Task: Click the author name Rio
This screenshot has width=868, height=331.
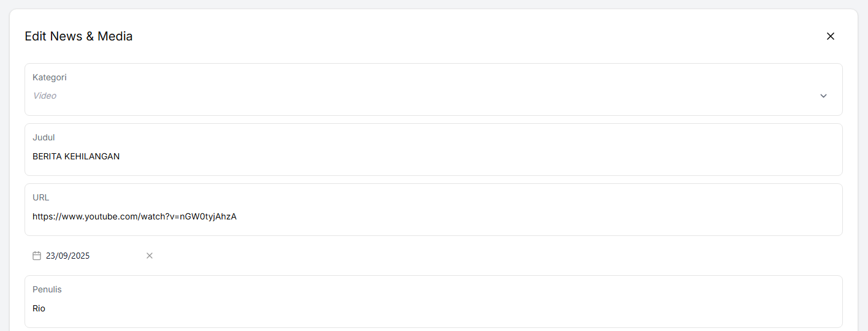Action: point(39,308)
